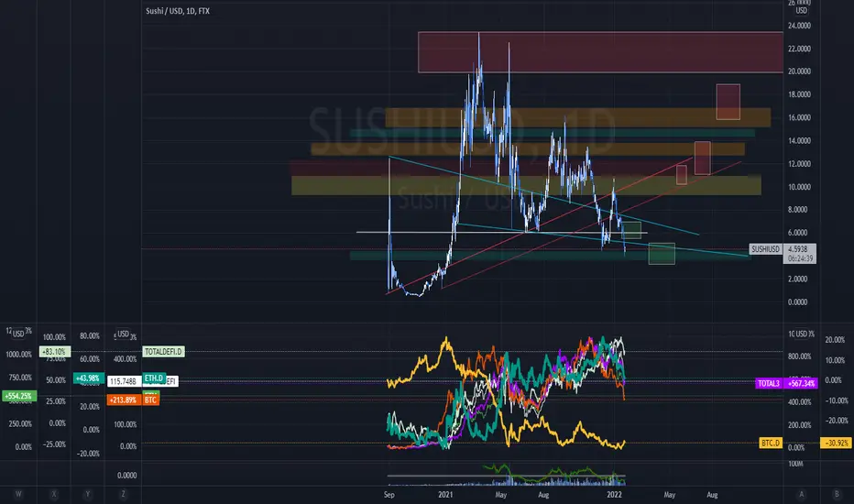Viewport: 854px width, 504px height.
Task: Select the X scale label
Action: (54, 494)
